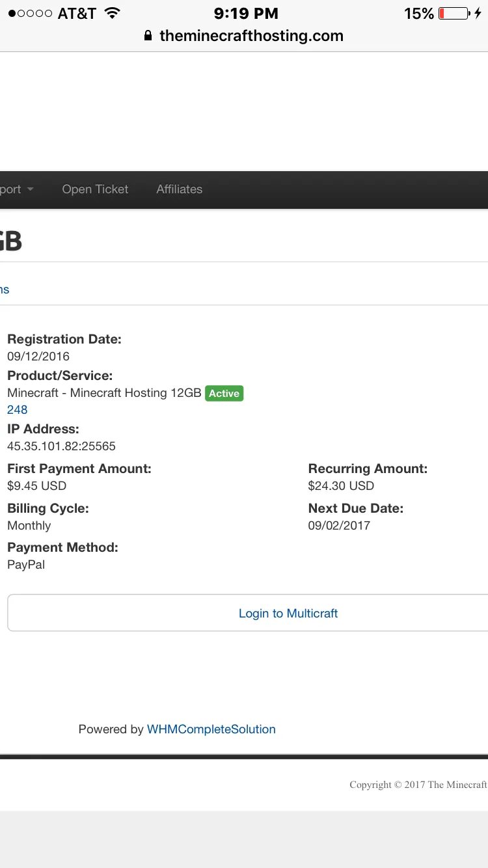Click the caret arrow next to Support
The image size is (488, 868).
(30, 190)
